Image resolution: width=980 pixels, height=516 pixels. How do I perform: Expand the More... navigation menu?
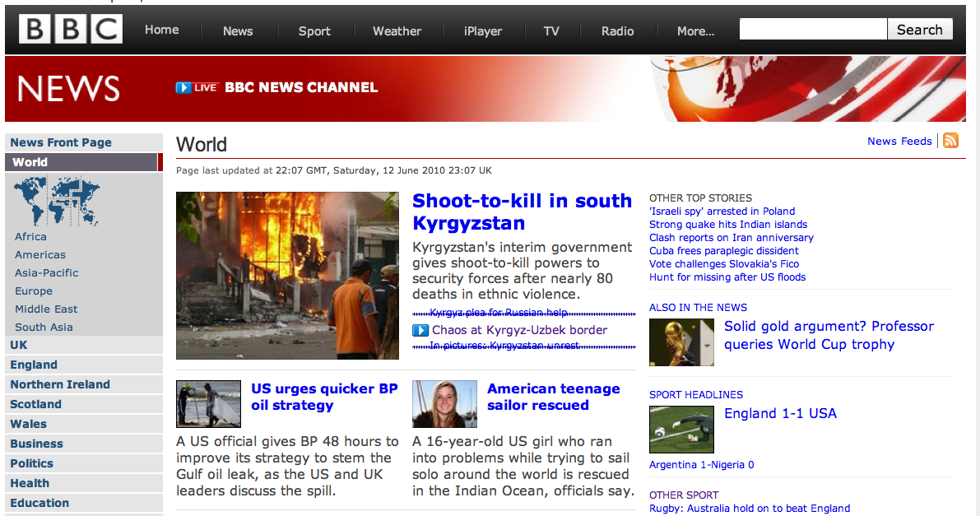pyautogui.click(x=695, y=31)
